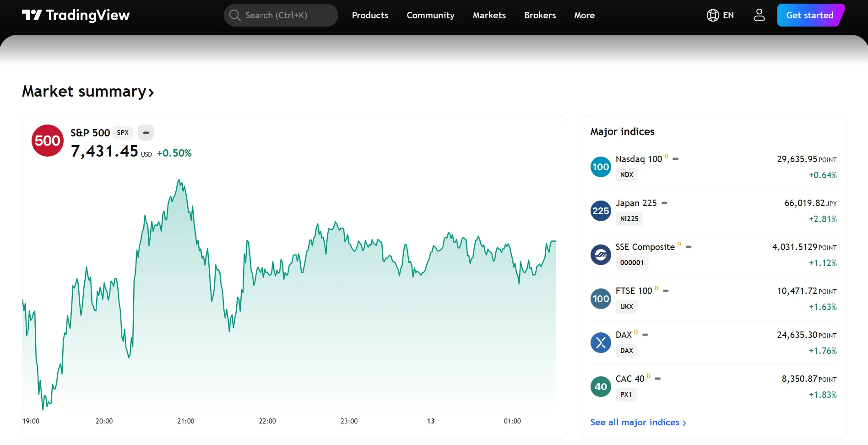Open the user profile icon

tap(759, 15)
